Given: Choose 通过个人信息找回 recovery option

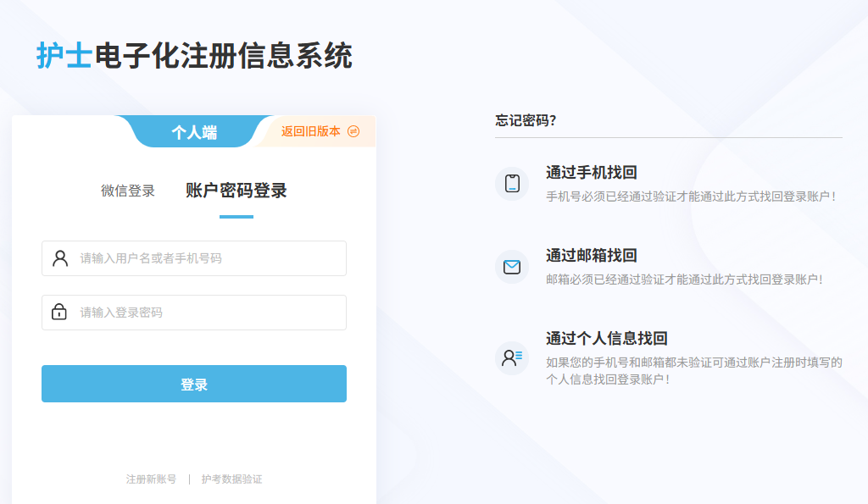Looking at the screenshot, I should 607,339.
